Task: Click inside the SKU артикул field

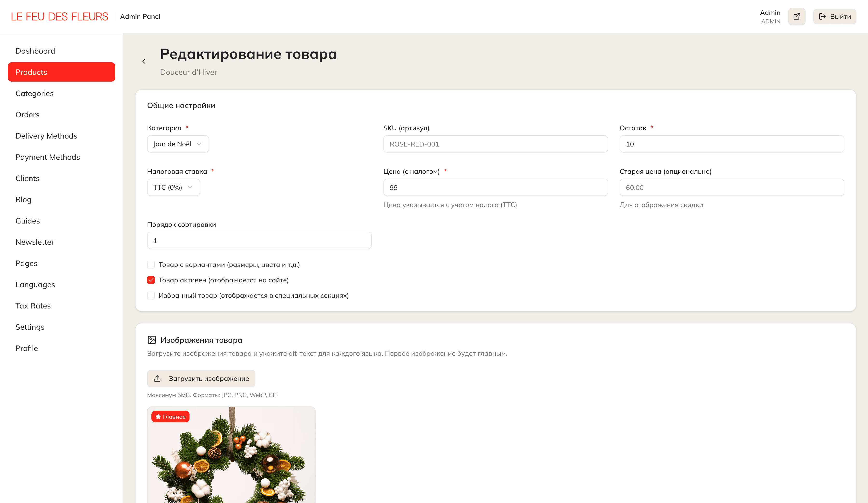Action: coord(495,144)
